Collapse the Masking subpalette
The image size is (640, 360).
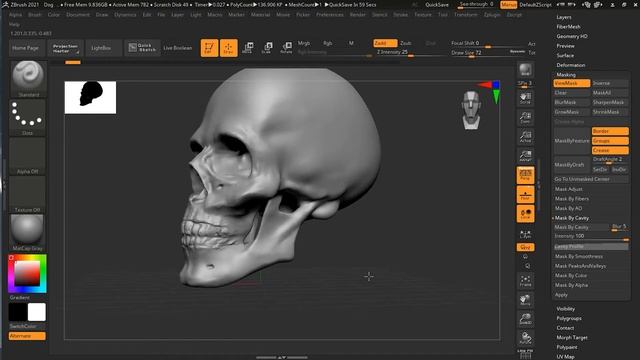566,75
